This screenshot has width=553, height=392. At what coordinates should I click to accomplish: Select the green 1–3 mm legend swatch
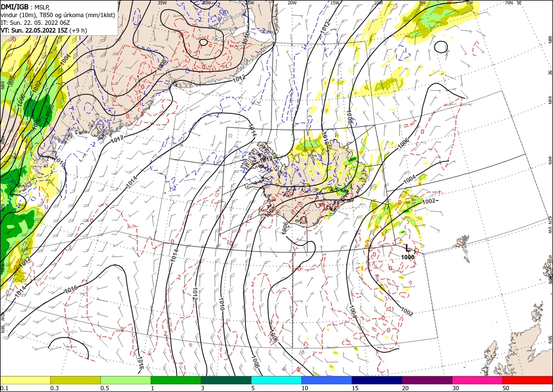(x=176, y=380)
